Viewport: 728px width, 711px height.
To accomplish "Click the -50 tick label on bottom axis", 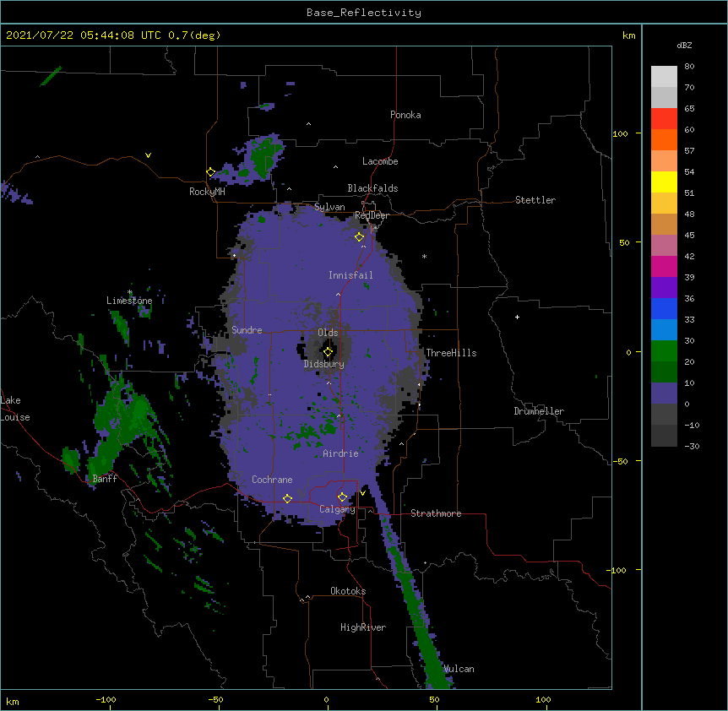I will coord(215,699).
